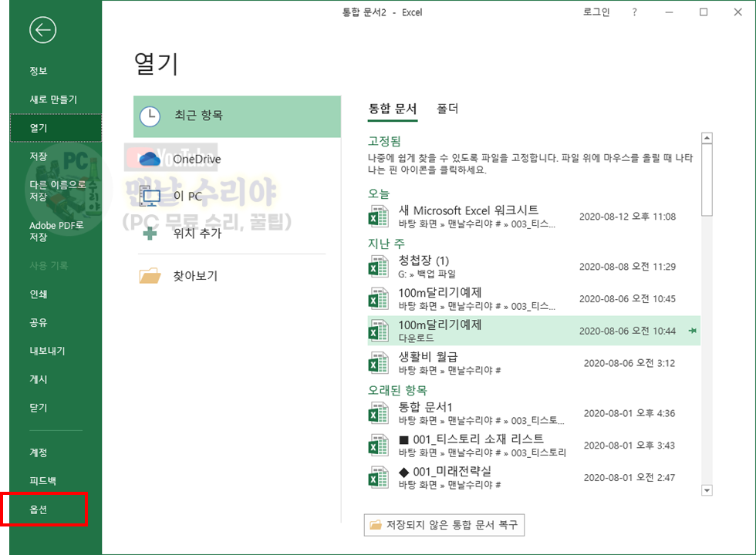Open the 통합 문서1 file

534,413
